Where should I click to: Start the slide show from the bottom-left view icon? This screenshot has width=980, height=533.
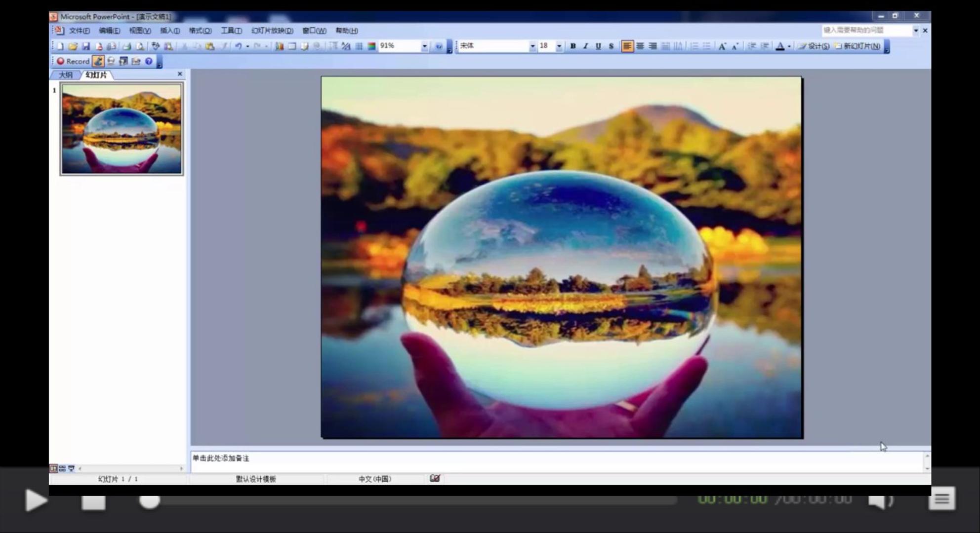click(71, 468)
